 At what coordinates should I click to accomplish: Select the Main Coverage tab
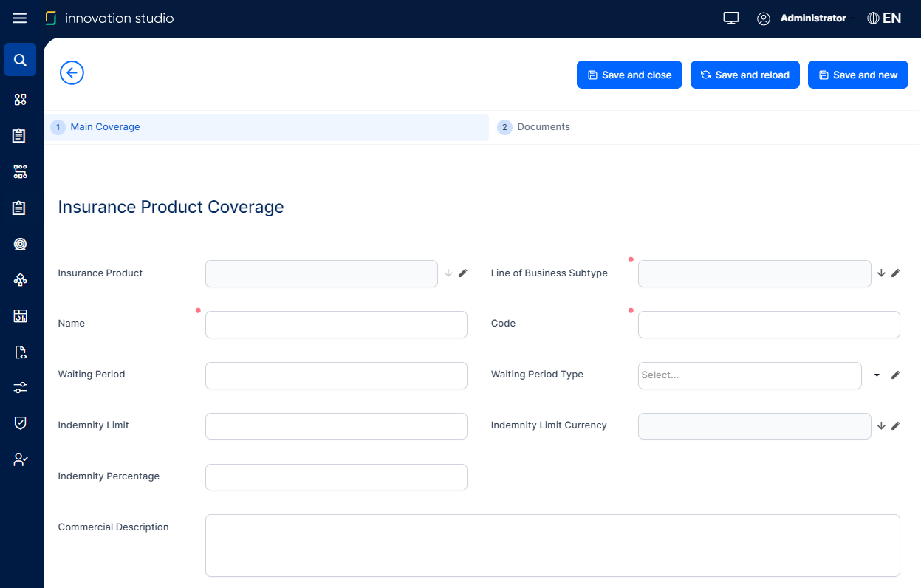105,127
